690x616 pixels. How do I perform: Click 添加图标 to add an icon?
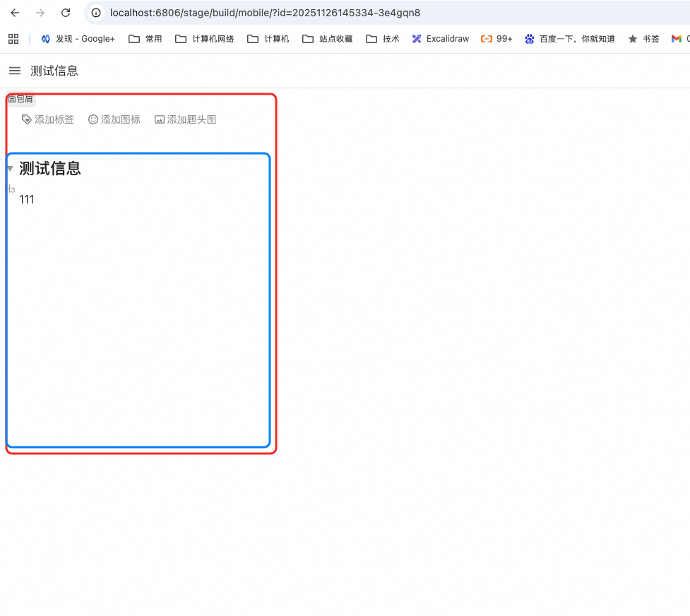click(x=114, y=119)
